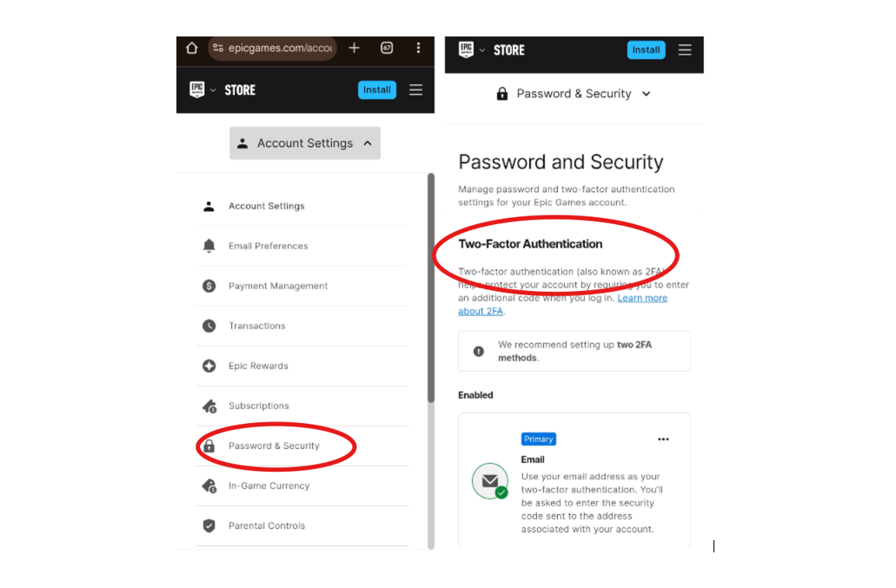Tap the browser home icon

click(191, 48)
